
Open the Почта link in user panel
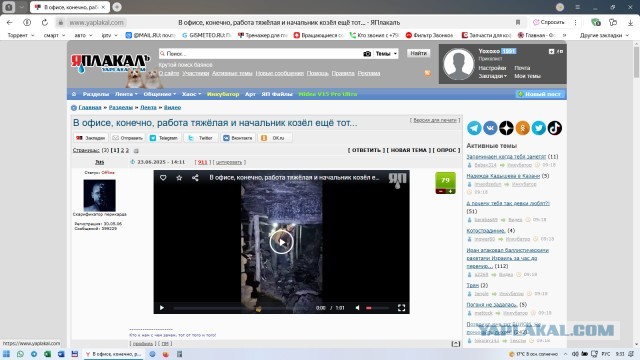522,68
